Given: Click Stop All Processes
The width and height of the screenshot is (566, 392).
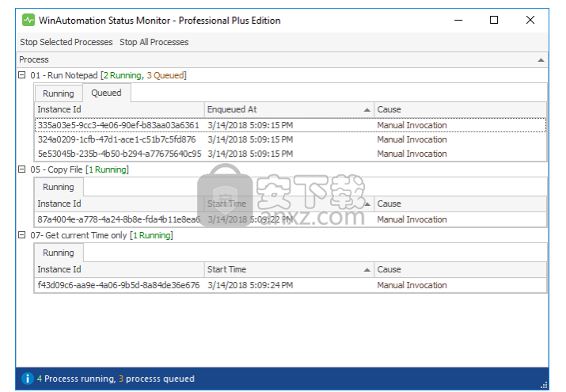Looking at the screenshot, I should [154, 42].
